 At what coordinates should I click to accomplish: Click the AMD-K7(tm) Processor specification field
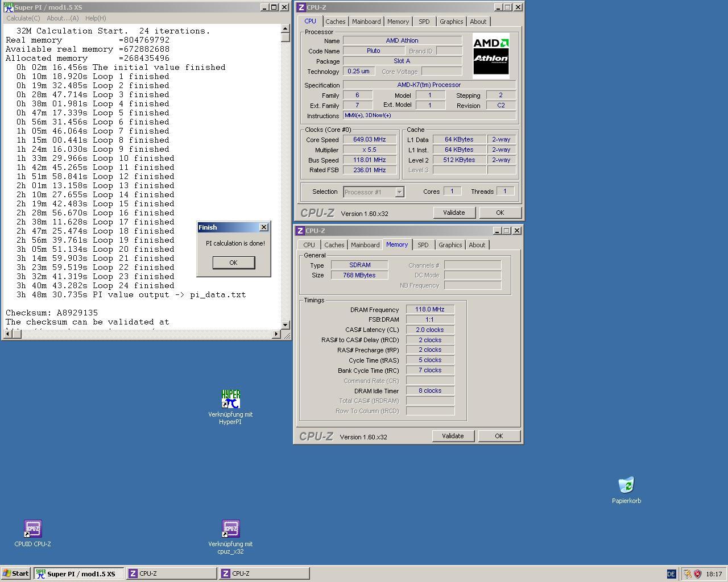[x=429, y=85]
